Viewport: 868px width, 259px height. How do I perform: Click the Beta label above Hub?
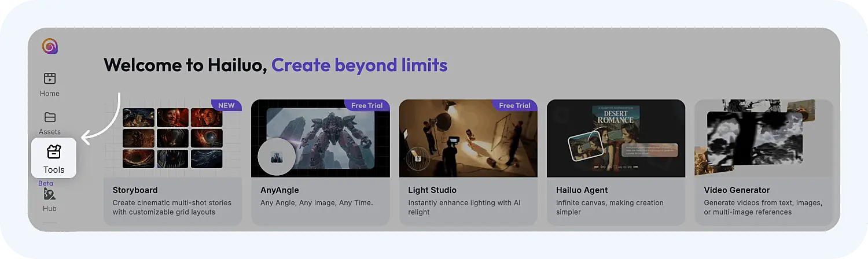[46, 183]
